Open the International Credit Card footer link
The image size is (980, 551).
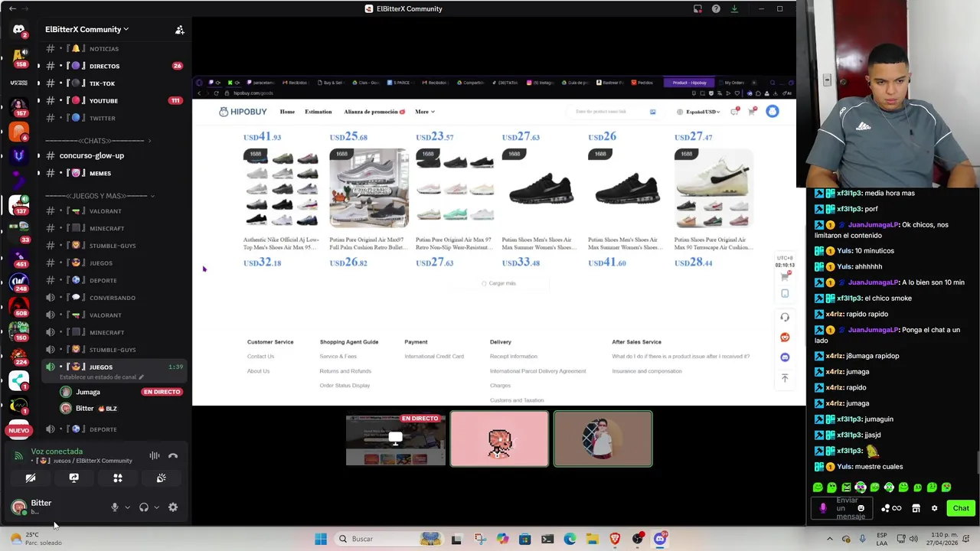(x=434, y=357)
